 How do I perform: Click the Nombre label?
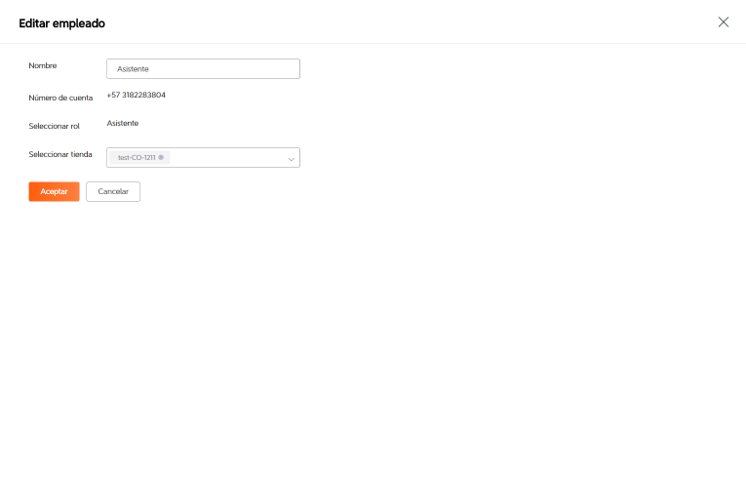tap(43, 66)
